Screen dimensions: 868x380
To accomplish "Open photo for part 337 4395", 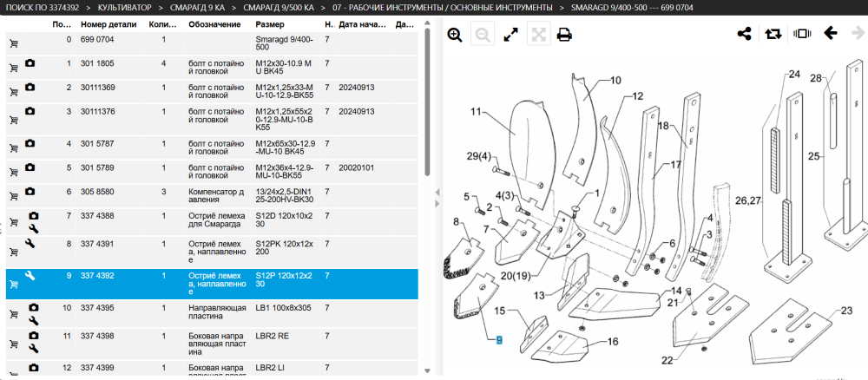I will (x=33, y=307).
